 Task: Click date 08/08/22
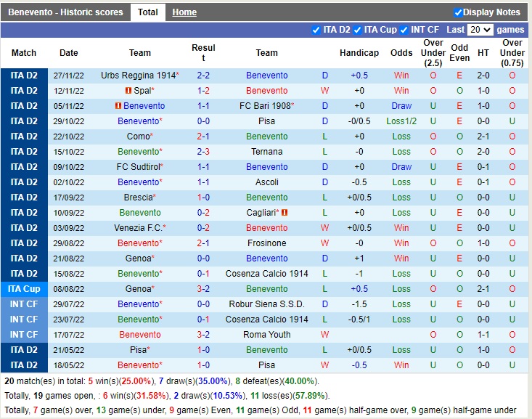(68, 289)
